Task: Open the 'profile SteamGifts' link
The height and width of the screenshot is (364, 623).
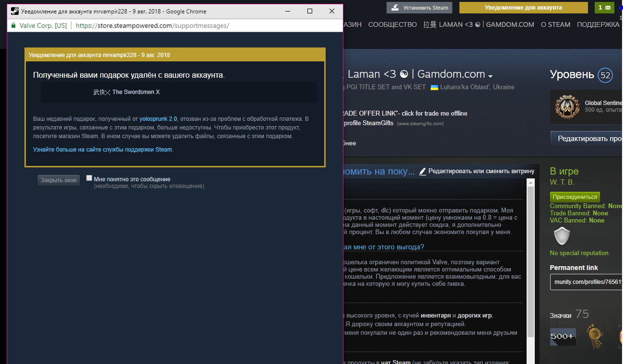Action: (x=369, y=123)
